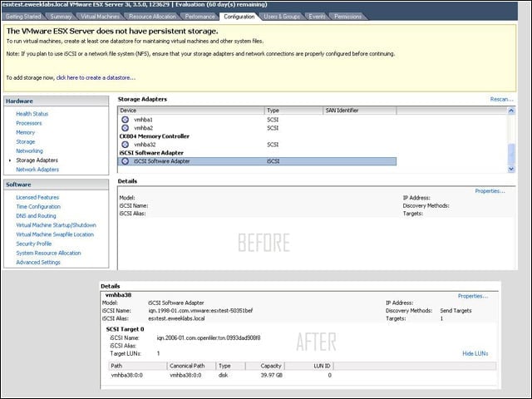Select the vmhba2 row text
532x399 pixels.
(143, 128)
